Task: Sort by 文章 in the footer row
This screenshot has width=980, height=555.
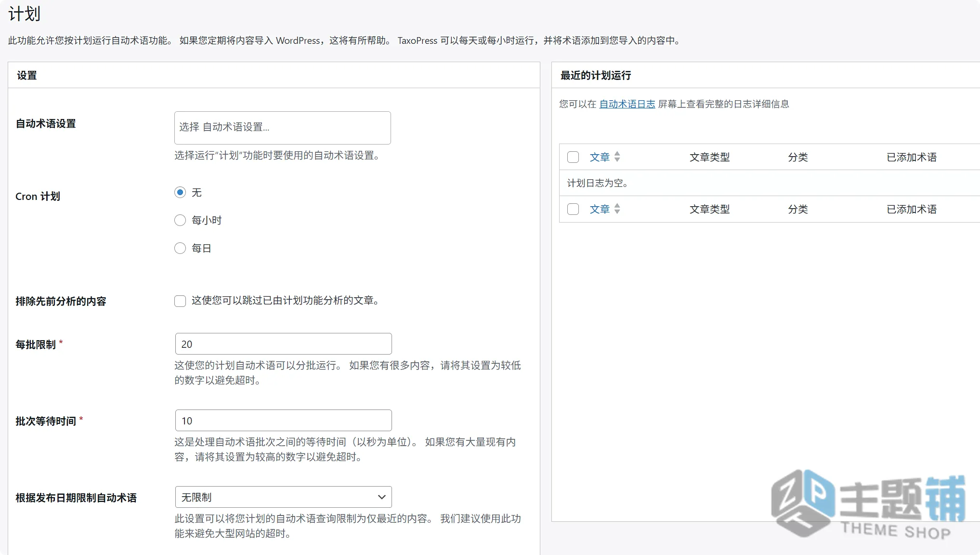Action: click(600, 209)
